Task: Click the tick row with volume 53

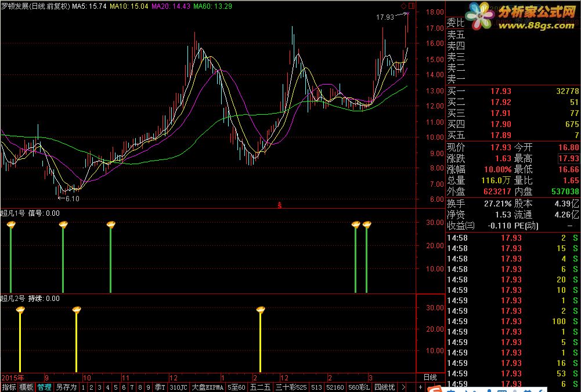Action: click(x=513, y=373)
